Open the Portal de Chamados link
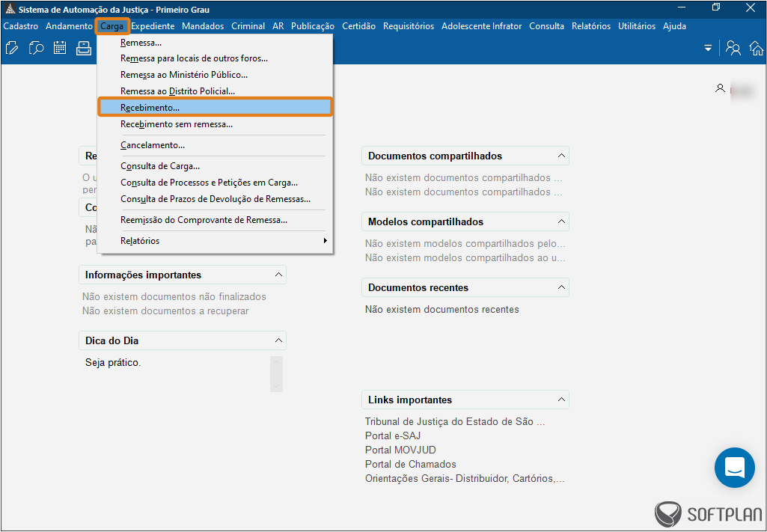The width and height of the screenshot is (767, 532). click(x=410, y=464)
